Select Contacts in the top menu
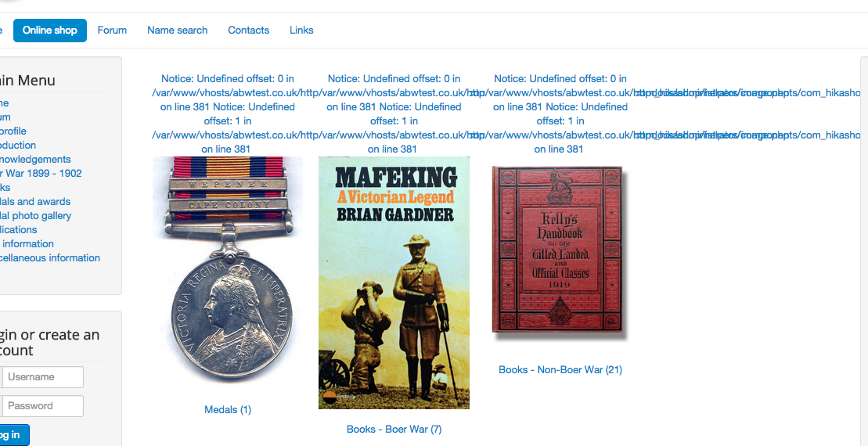868x446 pixels. [249, 31]
